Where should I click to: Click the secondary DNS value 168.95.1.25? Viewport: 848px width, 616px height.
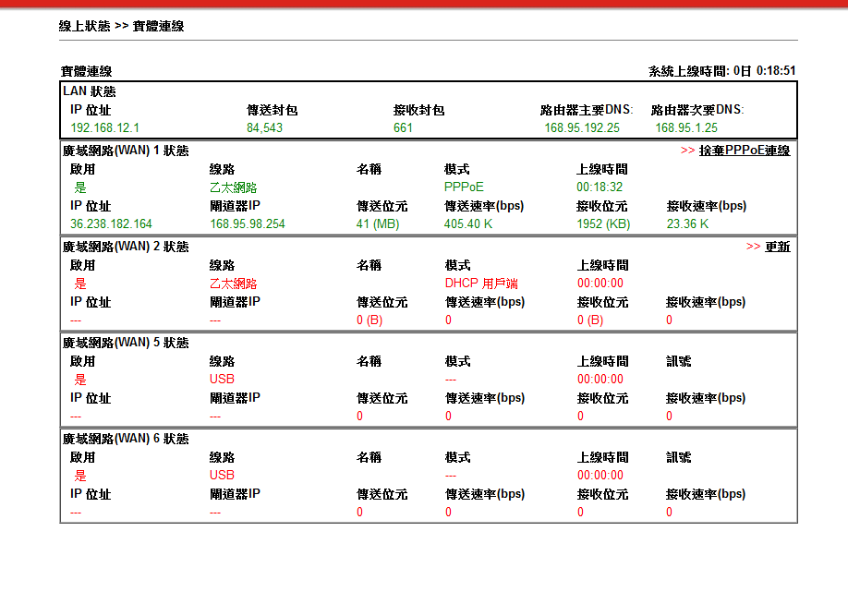(x=685, y=128)
